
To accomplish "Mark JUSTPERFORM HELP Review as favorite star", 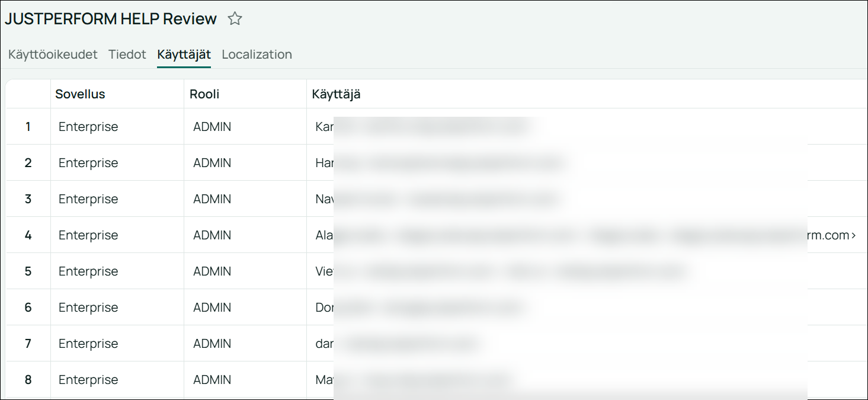I will point(235,19).
